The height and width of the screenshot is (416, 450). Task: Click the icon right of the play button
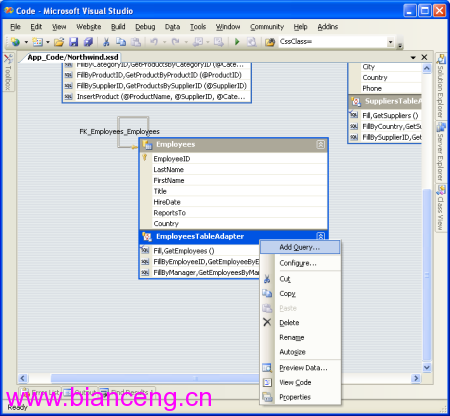[252, 42]
